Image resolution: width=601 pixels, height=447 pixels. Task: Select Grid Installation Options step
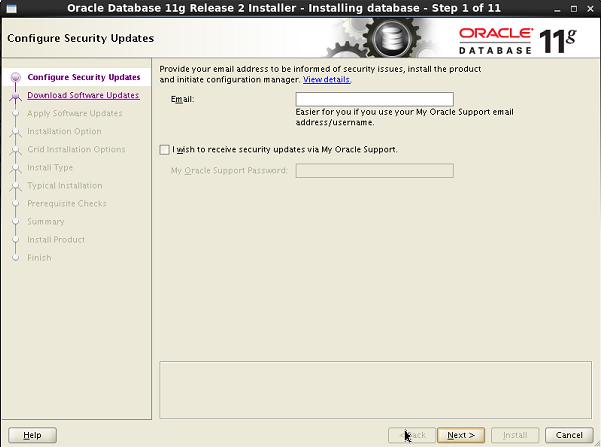coord(76,149)
